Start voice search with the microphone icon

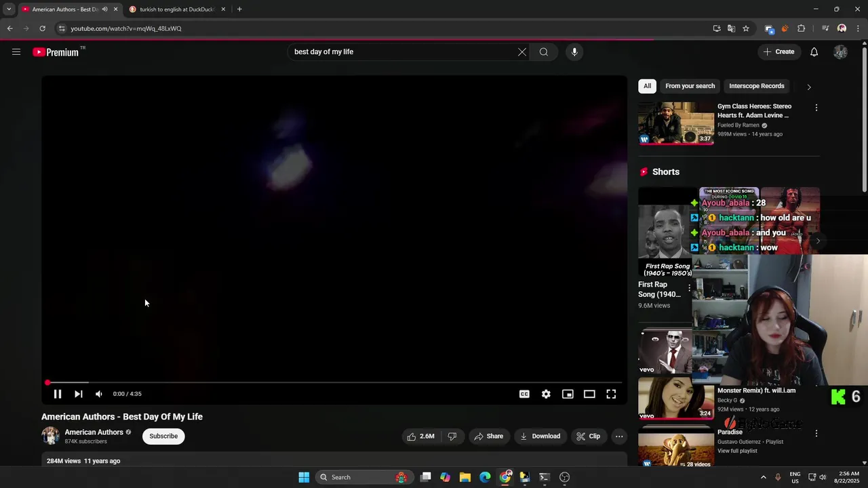click(574, 52)
